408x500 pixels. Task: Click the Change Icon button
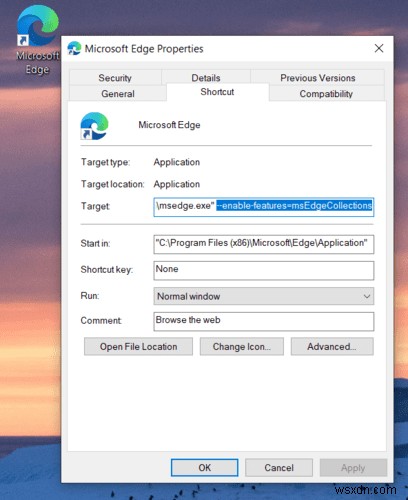click(242, 347)
